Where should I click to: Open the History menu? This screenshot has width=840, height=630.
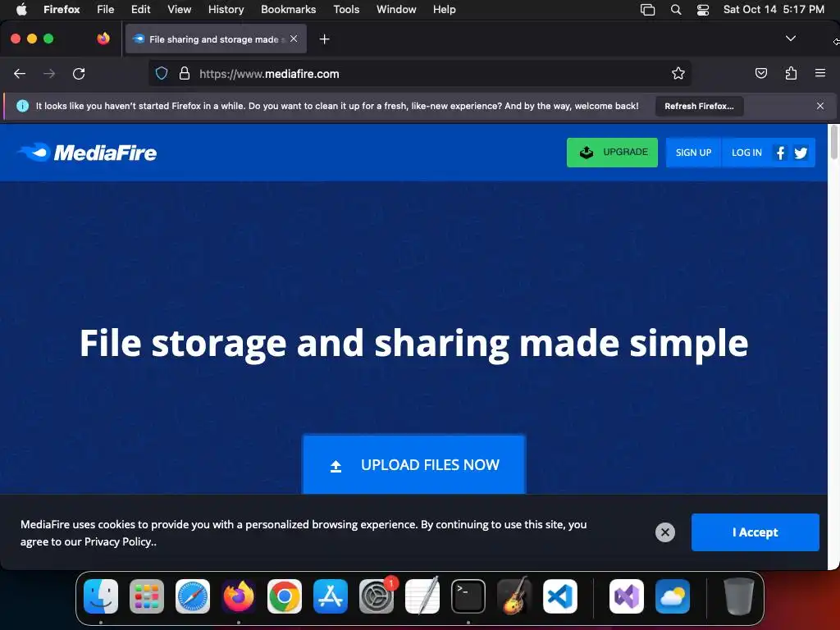tap(226, 9)
